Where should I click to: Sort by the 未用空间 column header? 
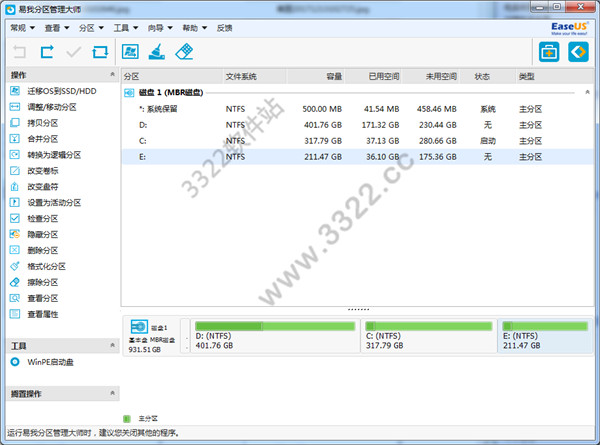coord(431,77)
